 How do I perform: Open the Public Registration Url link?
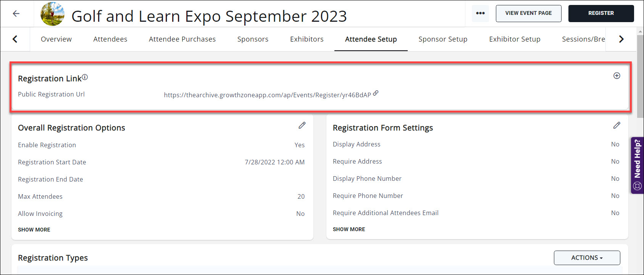pos(267,95)
